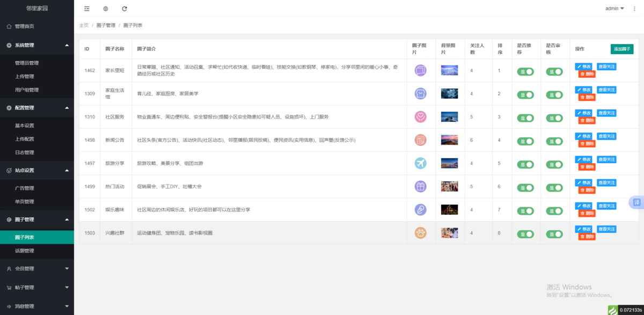Toggle 是否推荐 switch for 家长里短
The height and width of the screenshot is (315, 644).
point(525,72)
